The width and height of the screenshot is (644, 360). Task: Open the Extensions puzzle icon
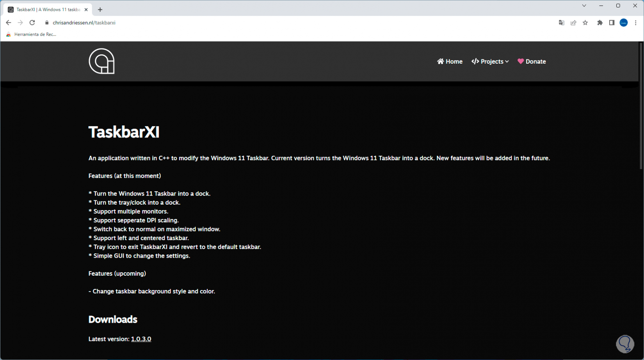coord(600,23)
